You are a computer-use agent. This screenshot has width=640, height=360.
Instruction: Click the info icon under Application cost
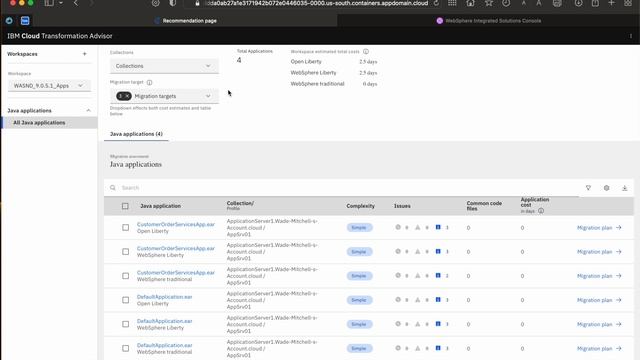[541, 211]
